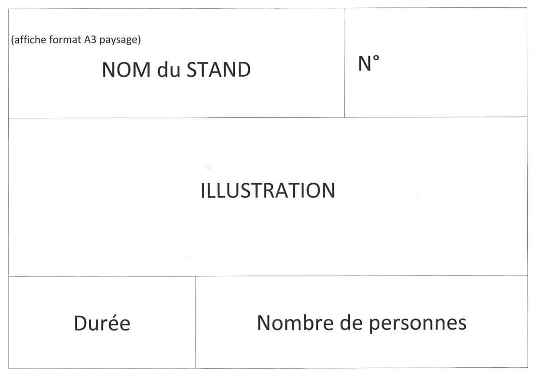Click the final N of ILLUSTRATION
This screenshot has height=392, width=555.
pyautogui.click(x=329, y=191)
